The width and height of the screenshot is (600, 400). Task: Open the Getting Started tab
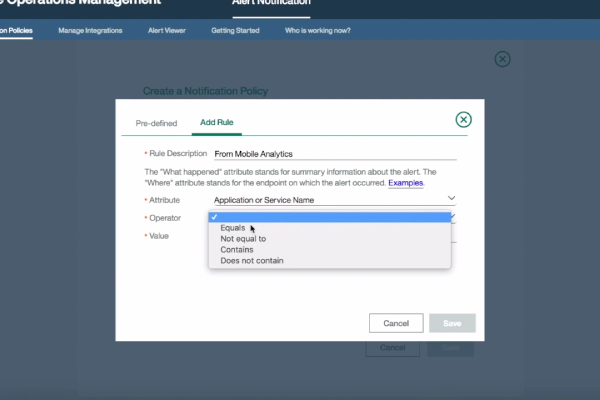tap(235, 31)
